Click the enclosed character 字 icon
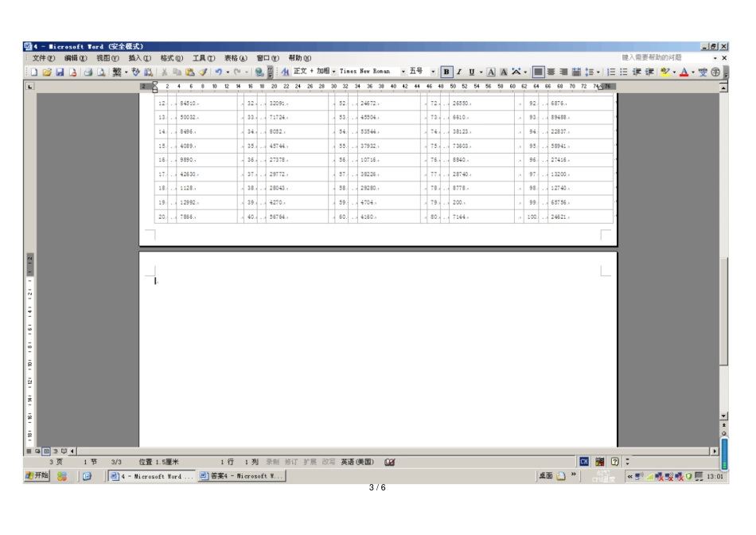Viewport: 756px width, 535px height. pos(715,72)
